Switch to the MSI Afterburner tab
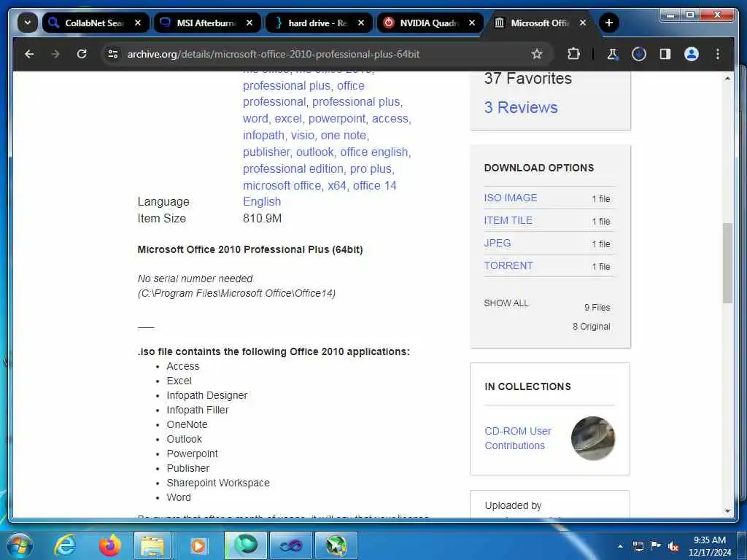Screen dimensions: 747x560 click(206, 23)
